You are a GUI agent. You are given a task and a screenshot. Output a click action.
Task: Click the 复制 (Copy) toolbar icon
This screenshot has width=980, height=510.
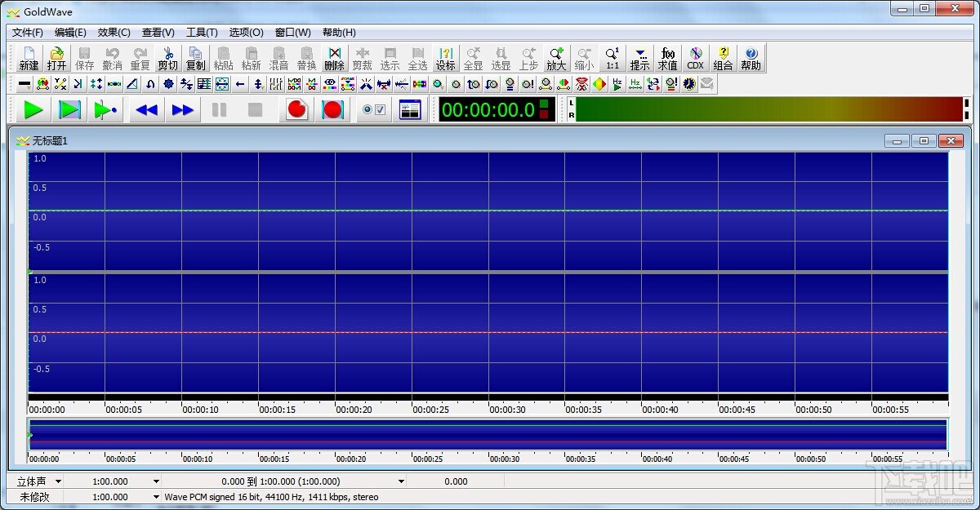195,57
